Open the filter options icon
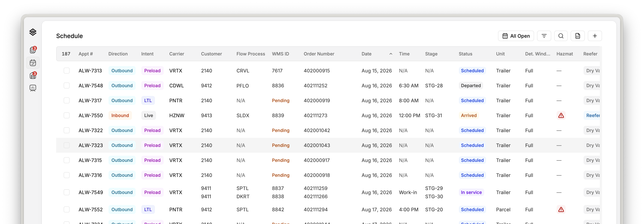Image resolution: width=644 pixels, height=224 pixels. tap(544, 36)
